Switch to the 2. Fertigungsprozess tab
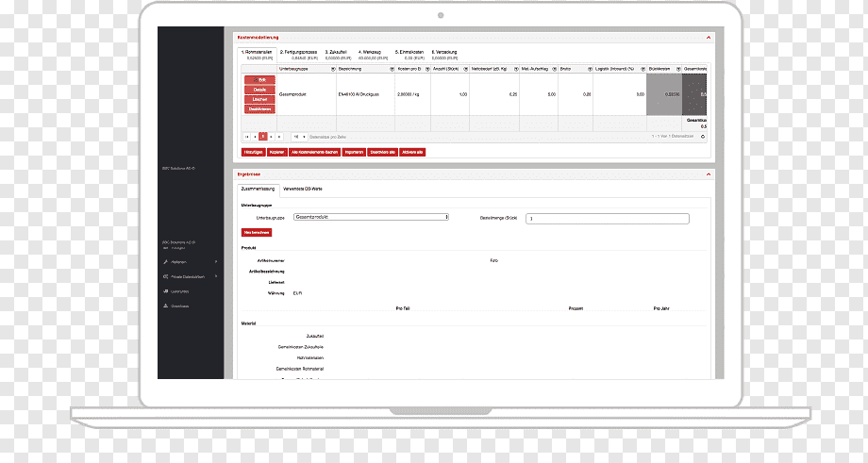 [x=298, y=54]
